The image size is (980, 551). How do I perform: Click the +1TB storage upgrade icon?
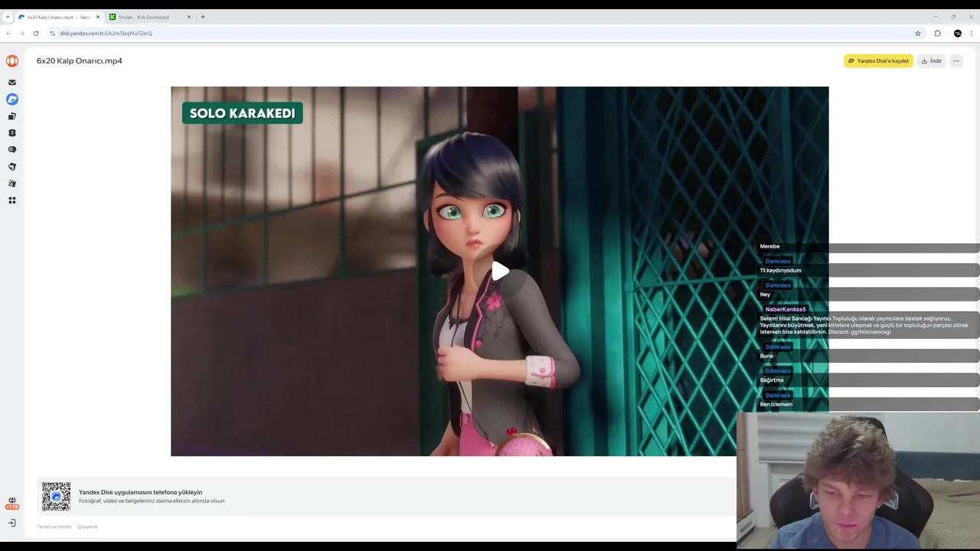12,504
